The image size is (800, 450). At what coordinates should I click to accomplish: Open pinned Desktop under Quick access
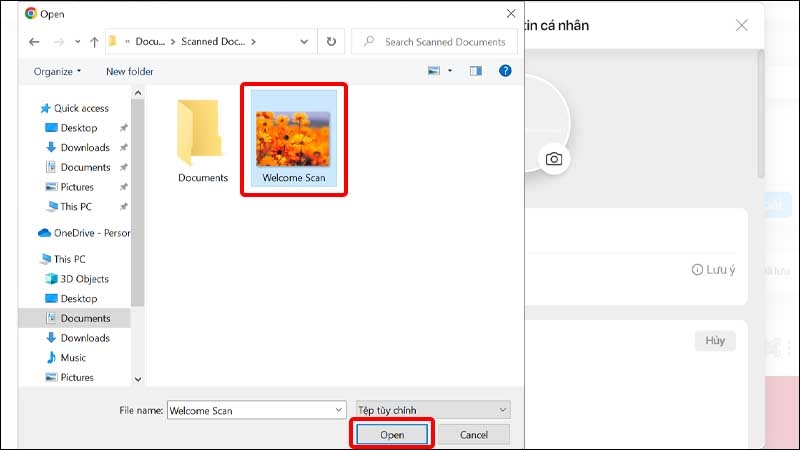click(71, 128)
